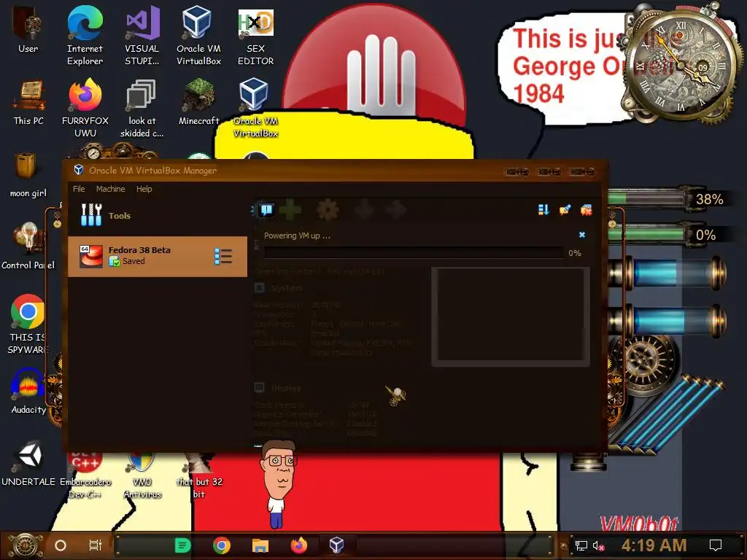Click the muted volume tray icon

[599, 545]
